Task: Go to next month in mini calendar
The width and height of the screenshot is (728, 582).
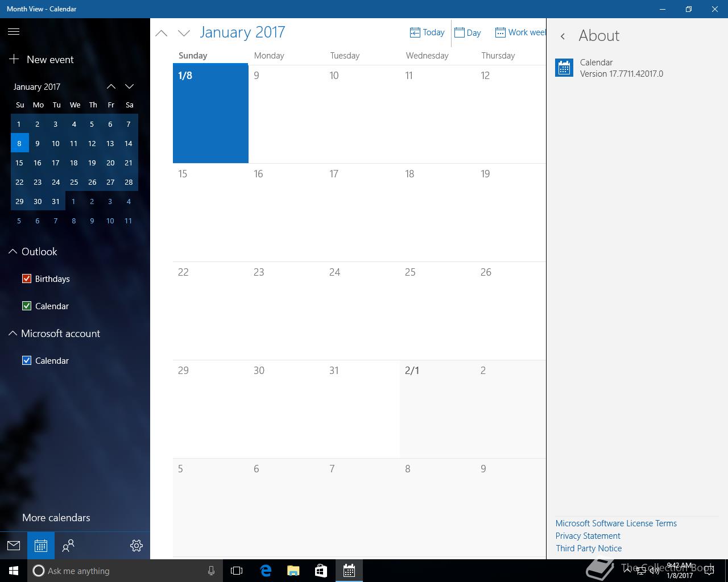Action: [129, 86]
